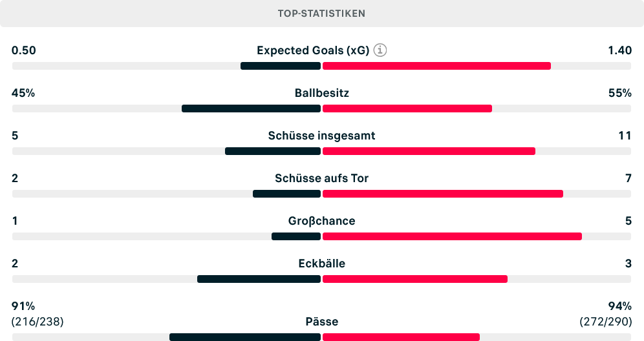
Task: Click the Eckbälle stat label
Action: click(x=321, y=263)
